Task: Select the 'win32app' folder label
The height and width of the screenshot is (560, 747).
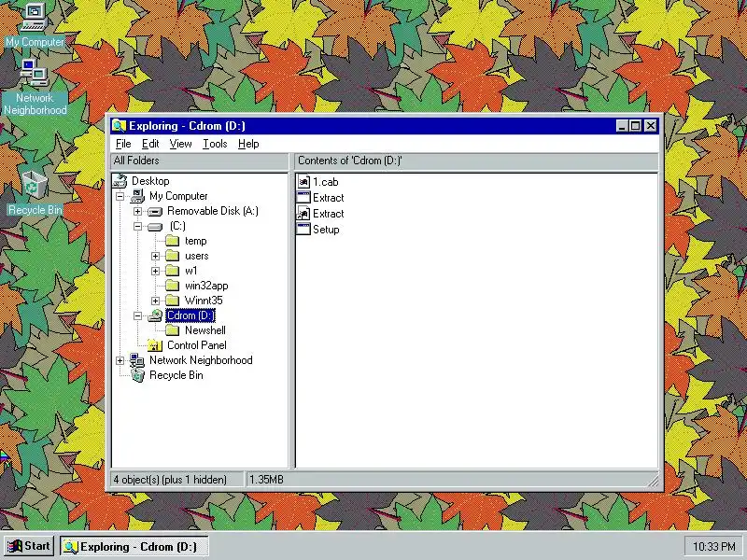Action: 206,286
